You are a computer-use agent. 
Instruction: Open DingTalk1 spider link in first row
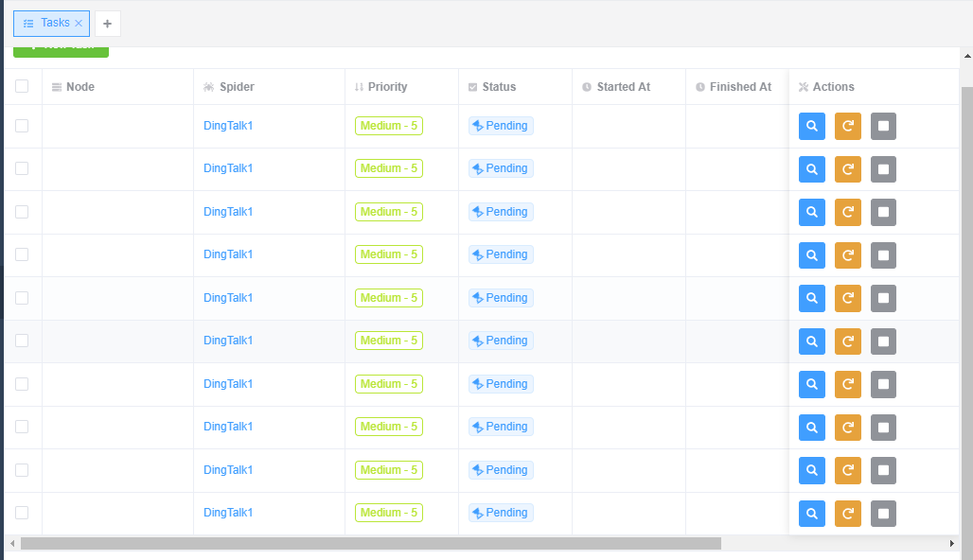coord(228,126)
